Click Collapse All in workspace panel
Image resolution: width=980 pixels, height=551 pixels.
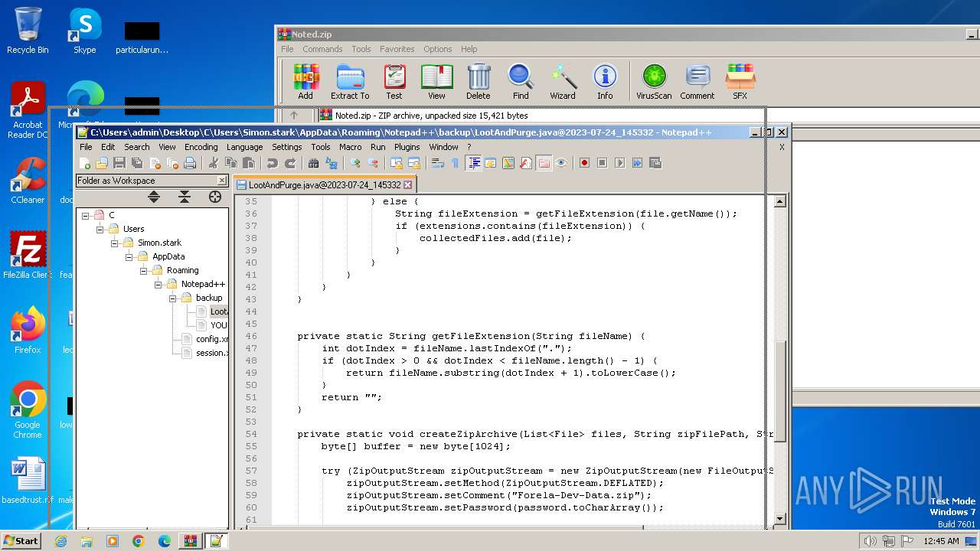[x=185, y=197]
